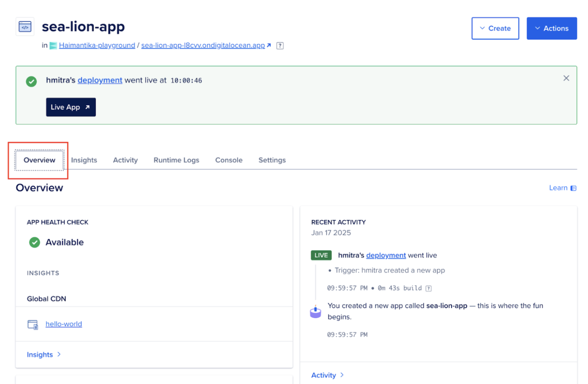Click the green checkmark in deployment banner
The width and height of the screenshot is (588, 384).
(31, 81)
